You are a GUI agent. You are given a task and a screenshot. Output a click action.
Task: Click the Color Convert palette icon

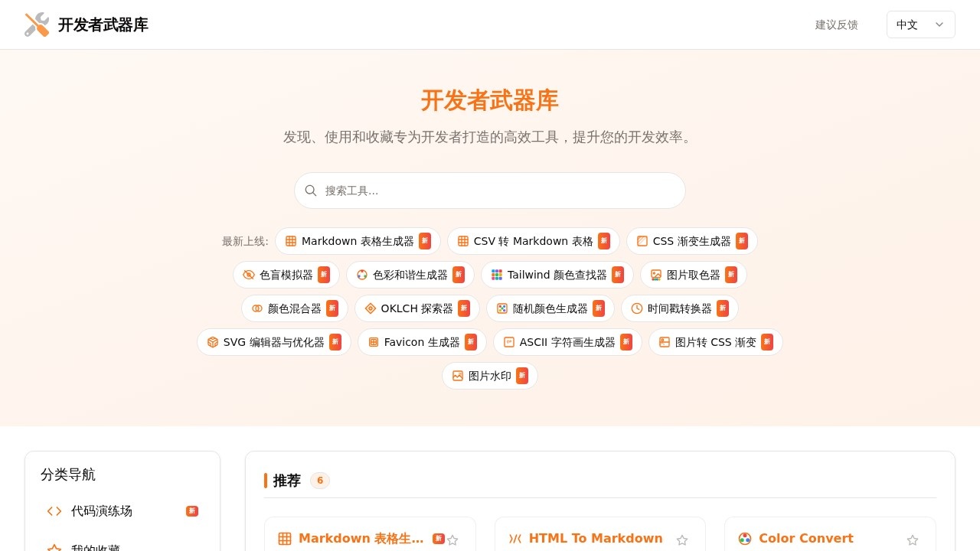tap(744, 539)
